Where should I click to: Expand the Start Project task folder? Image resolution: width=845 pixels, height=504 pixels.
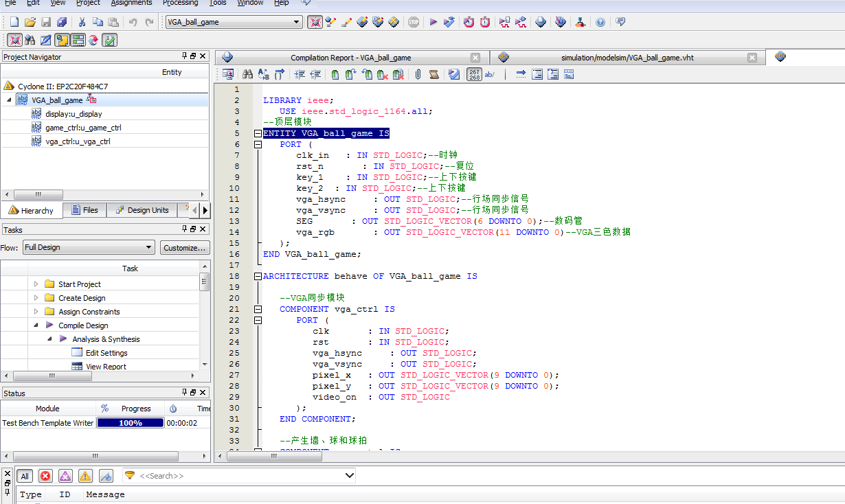pyautogui.click(x=36, y=284)
